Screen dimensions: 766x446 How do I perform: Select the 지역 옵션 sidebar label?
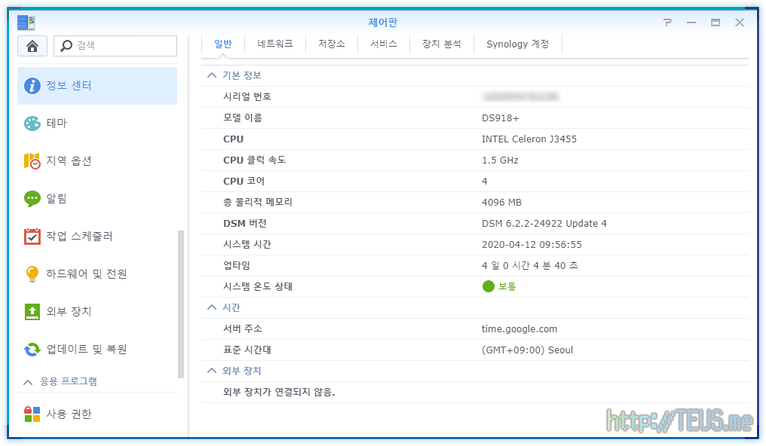point(69,161)
